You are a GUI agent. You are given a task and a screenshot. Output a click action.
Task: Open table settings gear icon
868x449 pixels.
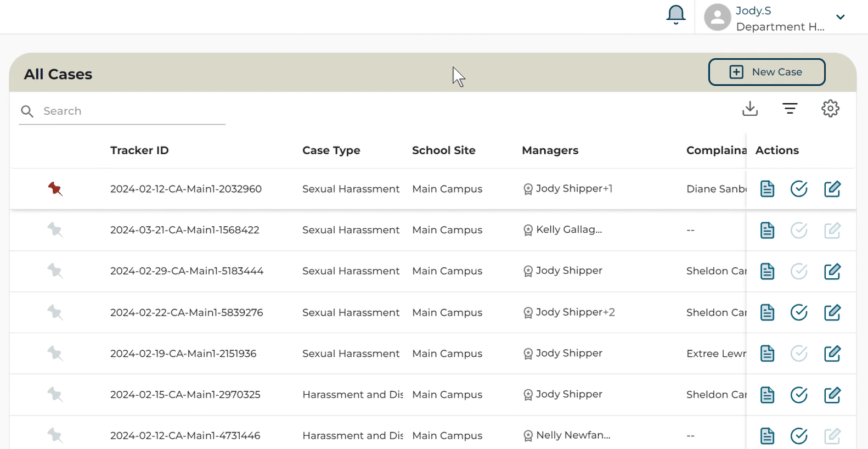830,109
